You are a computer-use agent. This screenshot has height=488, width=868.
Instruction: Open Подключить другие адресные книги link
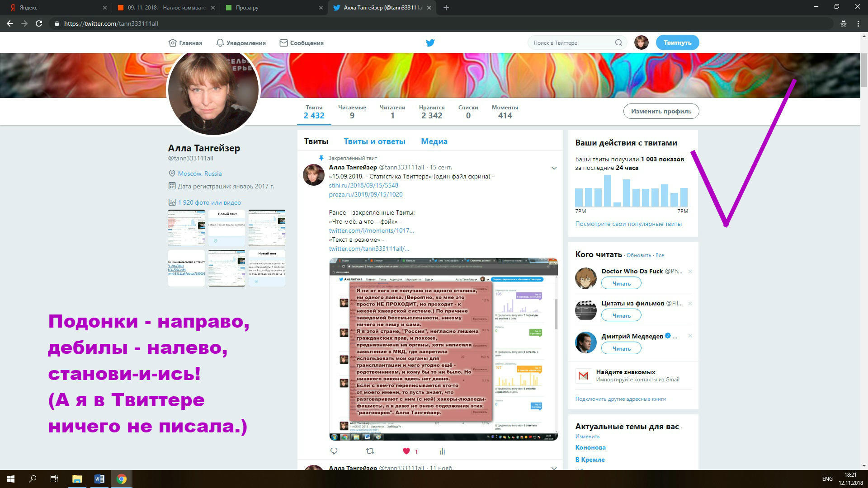pyautogui.click(x=620, y=399)
